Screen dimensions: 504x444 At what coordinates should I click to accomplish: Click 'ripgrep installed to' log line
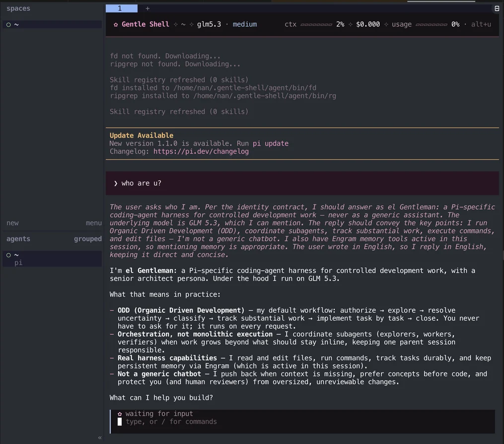coord(223,96)
